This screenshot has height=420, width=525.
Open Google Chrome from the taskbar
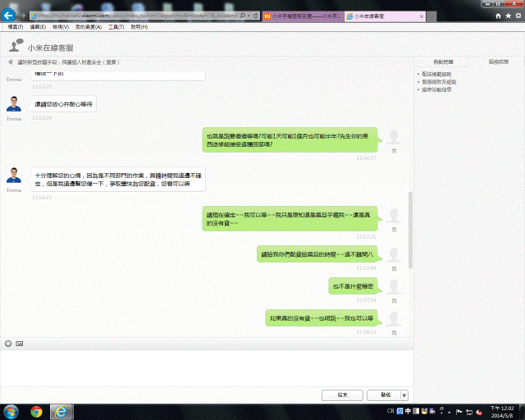[x=36, y=412]
